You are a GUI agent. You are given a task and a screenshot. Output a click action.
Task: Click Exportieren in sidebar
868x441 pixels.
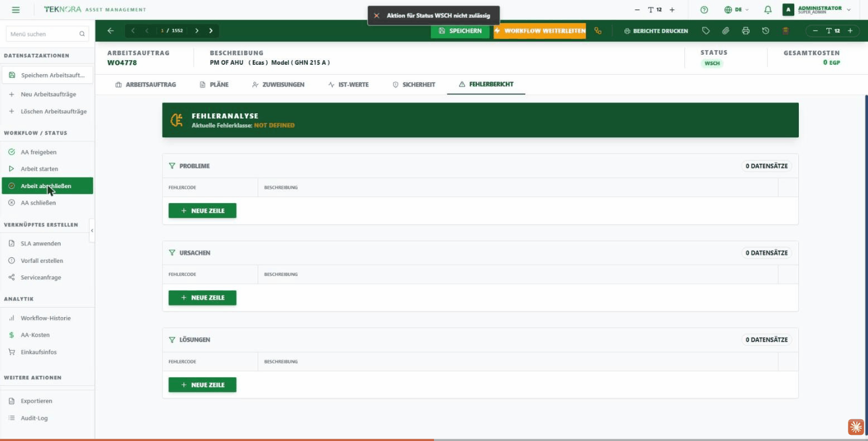47,401
